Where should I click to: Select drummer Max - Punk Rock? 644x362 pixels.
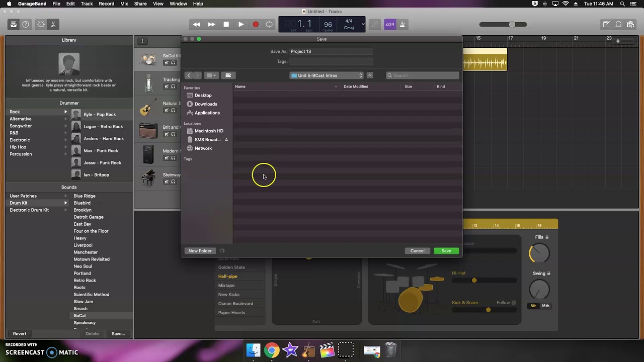101,151
